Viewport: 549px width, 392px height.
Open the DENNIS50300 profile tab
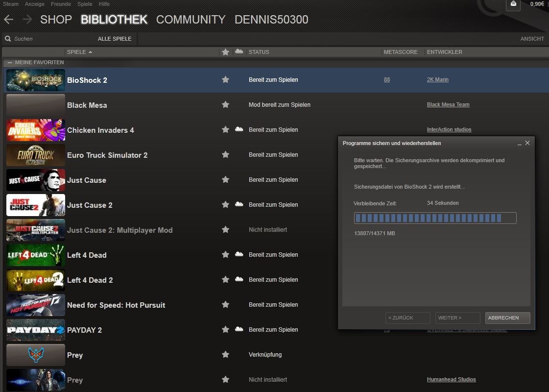(271, 19)
